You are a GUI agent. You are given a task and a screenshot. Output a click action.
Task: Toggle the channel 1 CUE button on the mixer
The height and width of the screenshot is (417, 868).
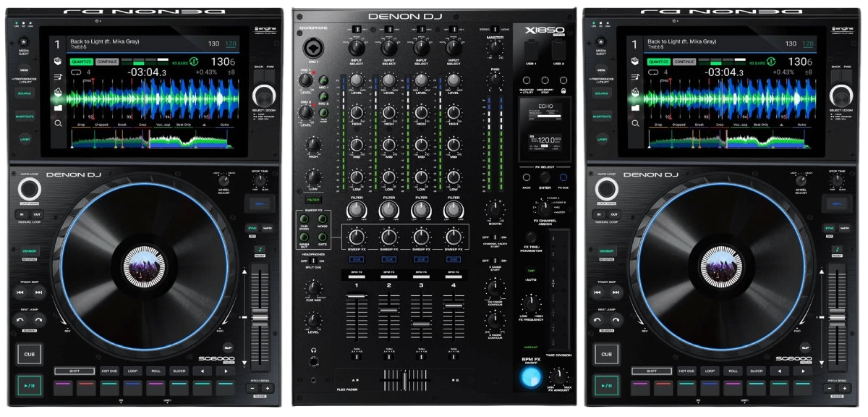click(x=357, y=260)
